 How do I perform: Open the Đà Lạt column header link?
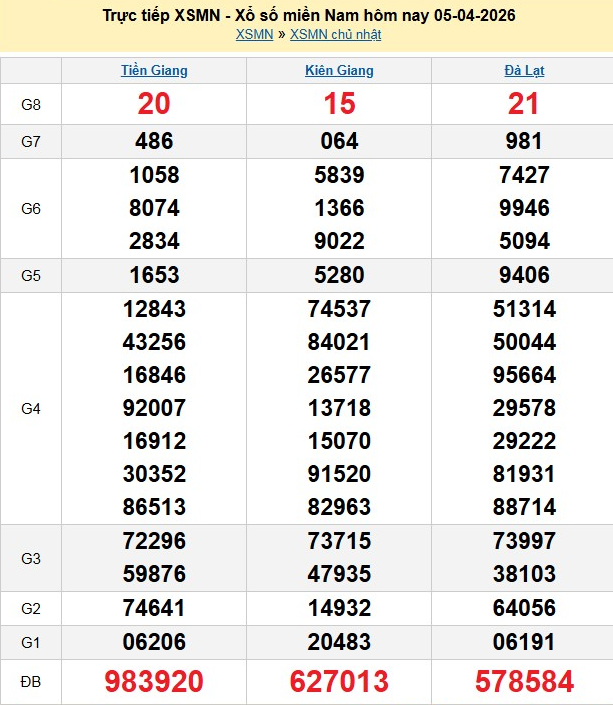coord(524,71)
